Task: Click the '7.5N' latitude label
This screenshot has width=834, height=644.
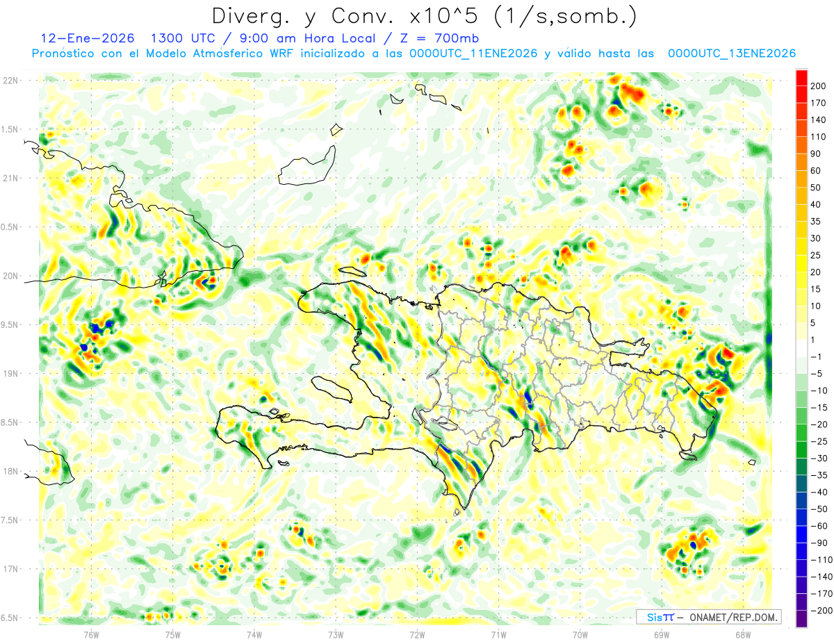Action: click(9, 520)
